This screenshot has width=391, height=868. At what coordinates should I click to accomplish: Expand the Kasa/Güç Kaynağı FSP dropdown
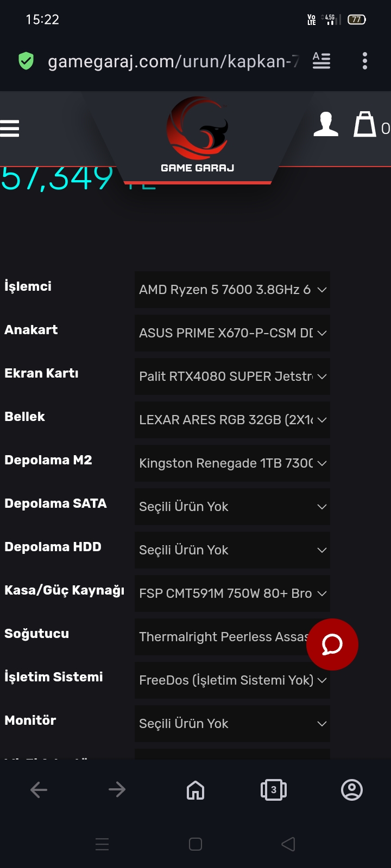(232, 593)
